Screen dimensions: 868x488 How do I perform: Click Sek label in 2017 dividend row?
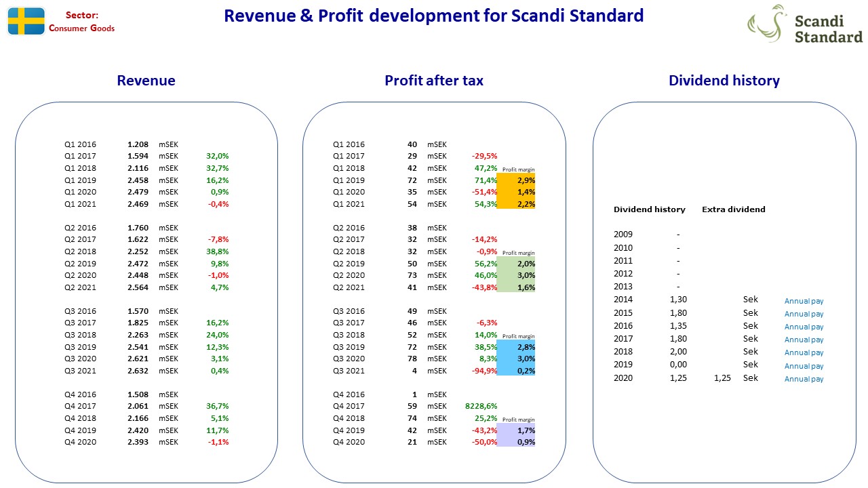[751, 338]
